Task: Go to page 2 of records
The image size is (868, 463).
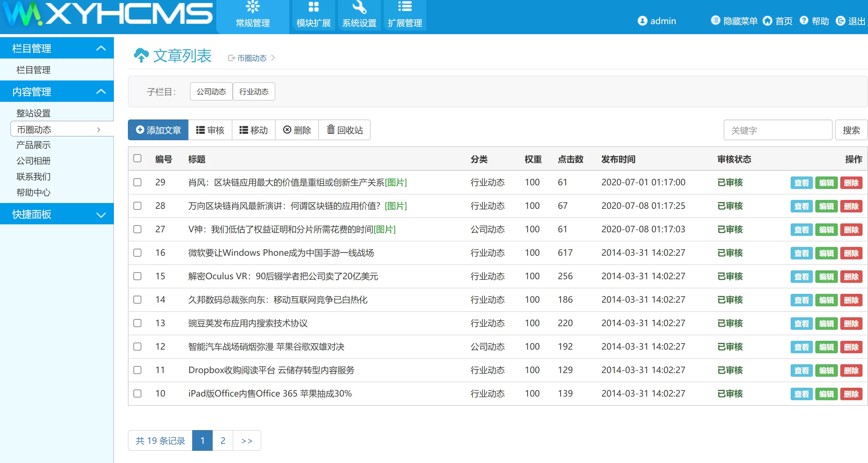Action: click(x=222, y=440)
